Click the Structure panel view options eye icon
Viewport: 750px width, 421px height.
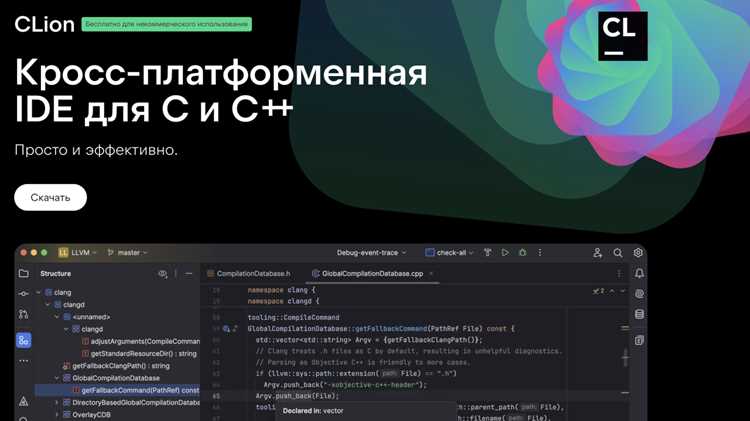click(x=163, y=274)
